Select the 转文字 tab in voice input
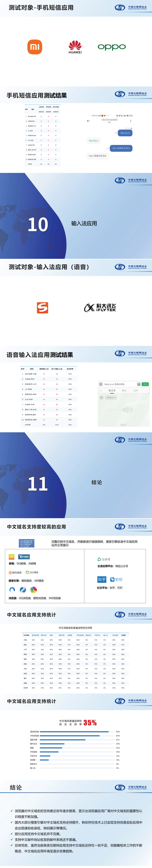152x868 pixels. click(x=112, y=390)
